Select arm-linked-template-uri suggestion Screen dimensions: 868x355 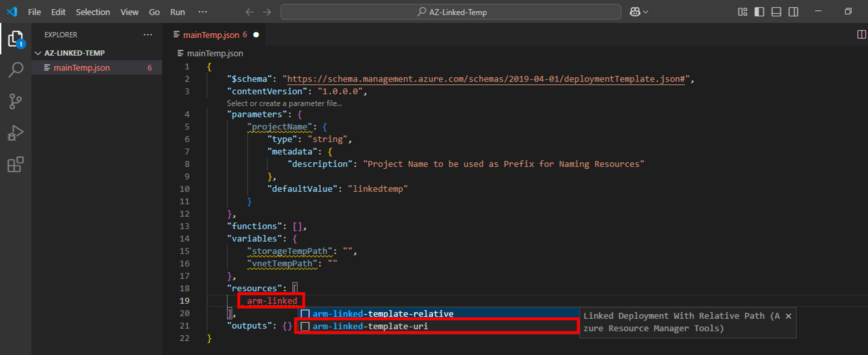370,326
